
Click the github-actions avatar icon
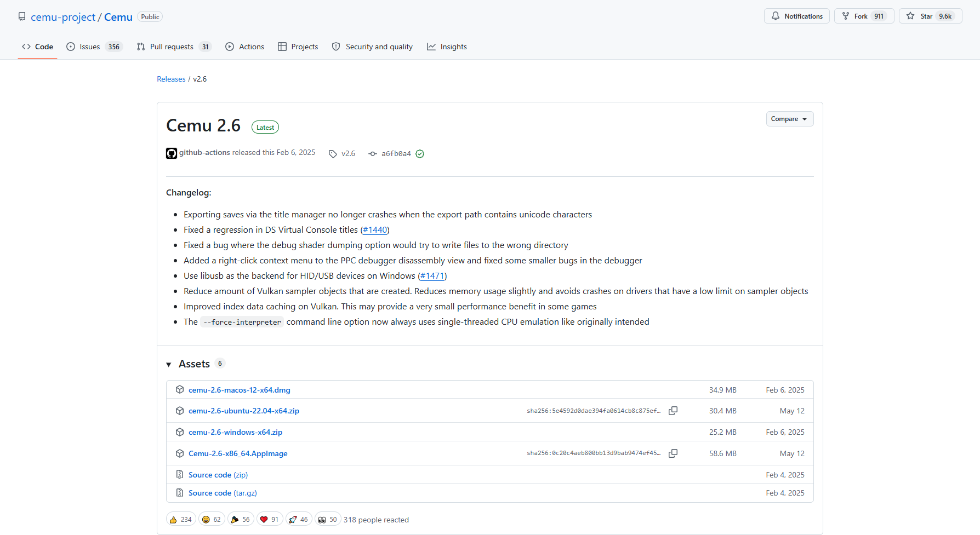172,153
